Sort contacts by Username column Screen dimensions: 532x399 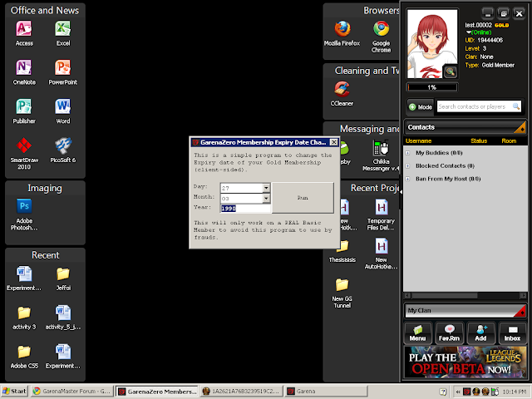(418, 140)
